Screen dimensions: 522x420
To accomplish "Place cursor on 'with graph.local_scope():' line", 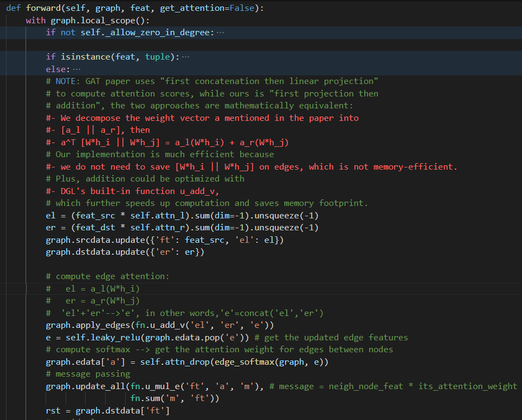I will click(88, 21).
